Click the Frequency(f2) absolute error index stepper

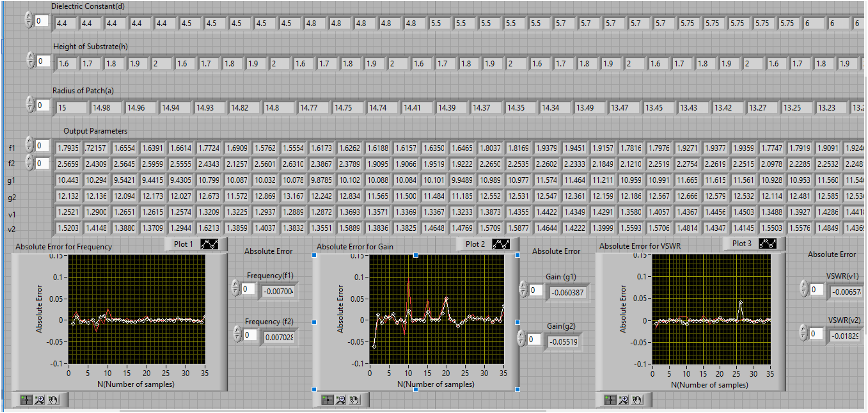237,334
